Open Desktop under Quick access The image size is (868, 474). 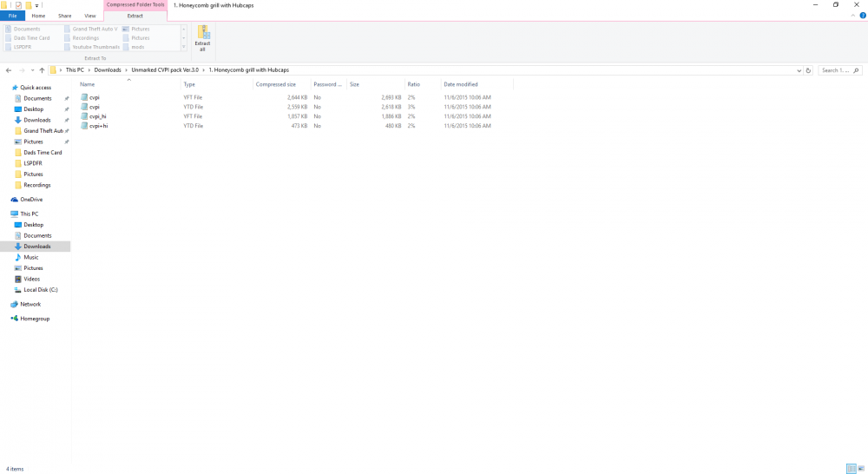click(33, 109)
